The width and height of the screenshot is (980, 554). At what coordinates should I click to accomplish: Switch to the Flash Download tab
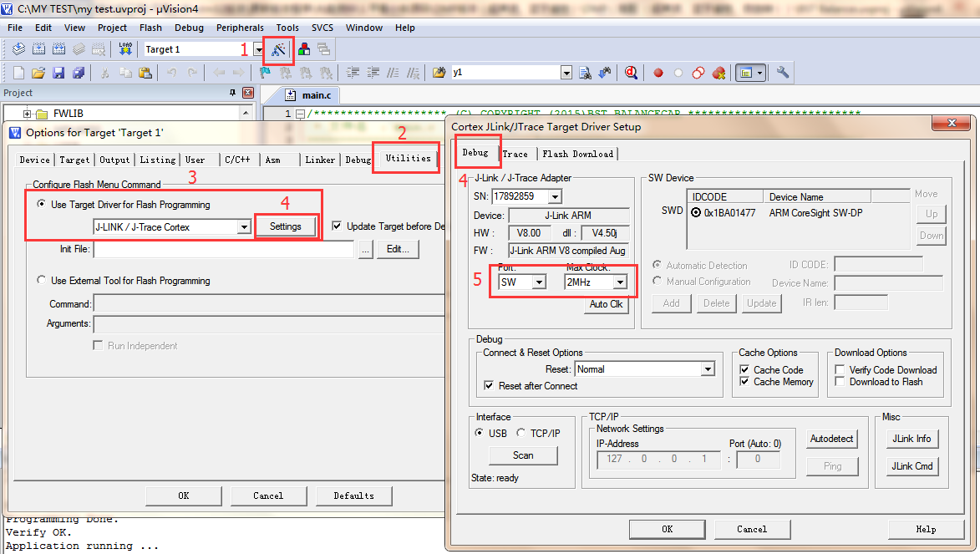tap(577, 154)
